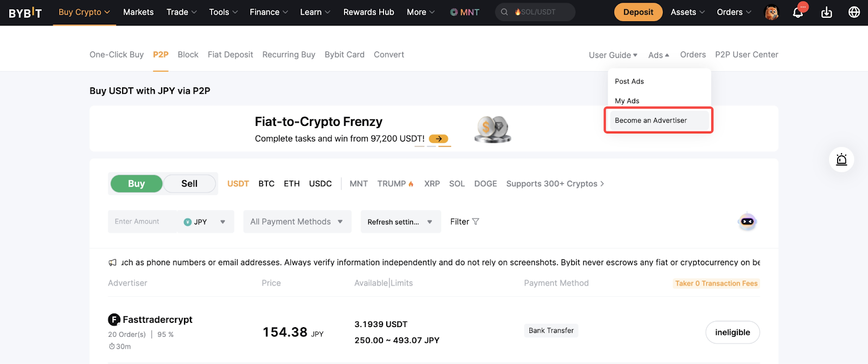
Task: Open the language globe icon
Action: (854, 12)
